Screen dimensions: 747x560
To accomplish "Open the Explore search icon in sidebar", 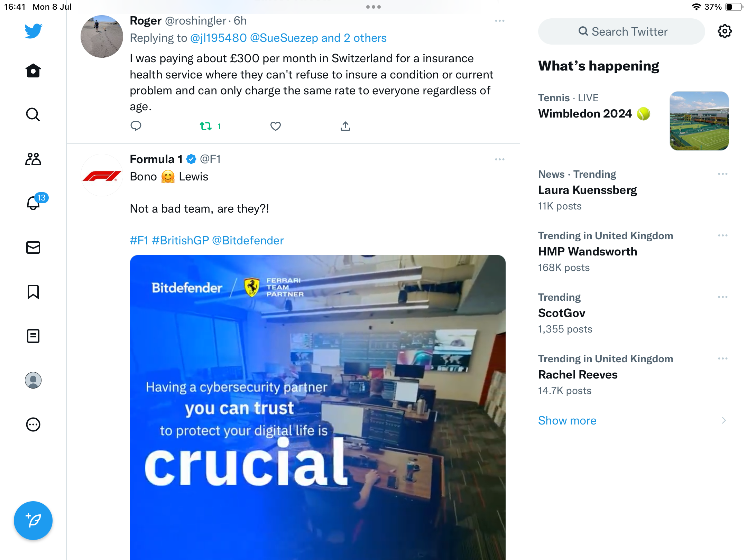I will [x=33, y=114].
